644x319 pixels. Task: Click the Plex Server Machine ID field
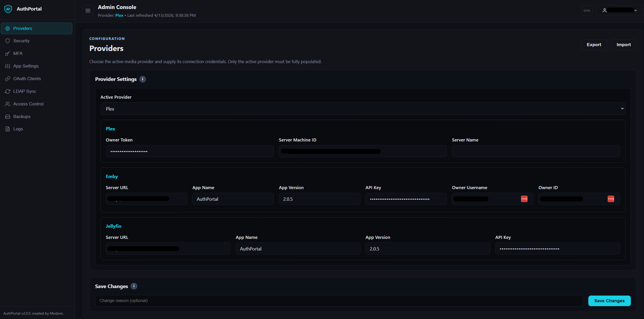363,151
